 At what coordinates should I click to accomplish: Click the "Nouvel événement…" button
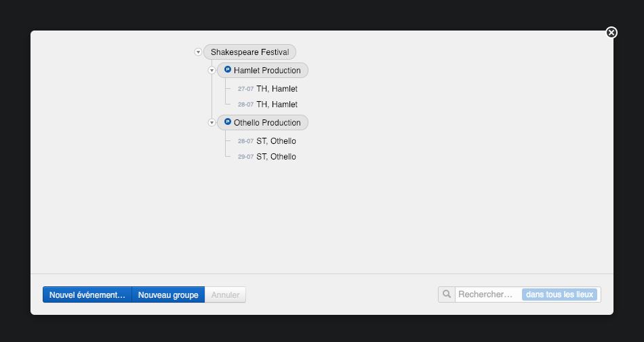87,295
